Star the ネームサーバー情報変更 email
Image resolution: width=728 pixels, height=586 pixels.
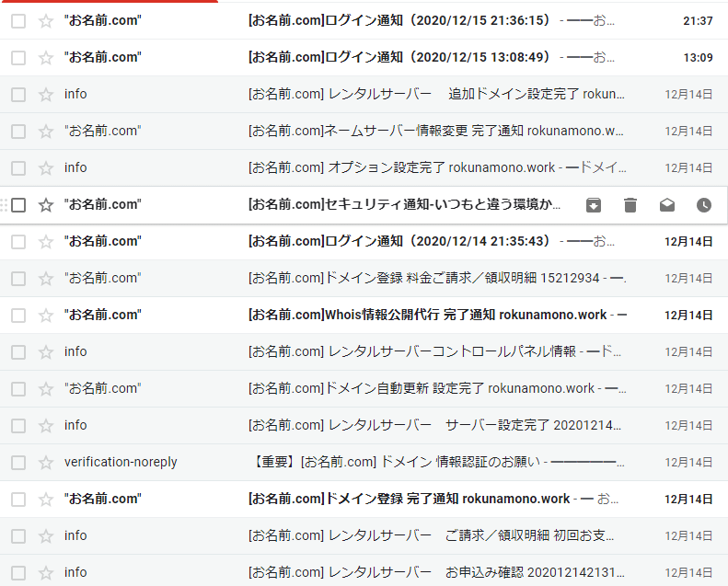pyautogui.click(x=45, y=132)
